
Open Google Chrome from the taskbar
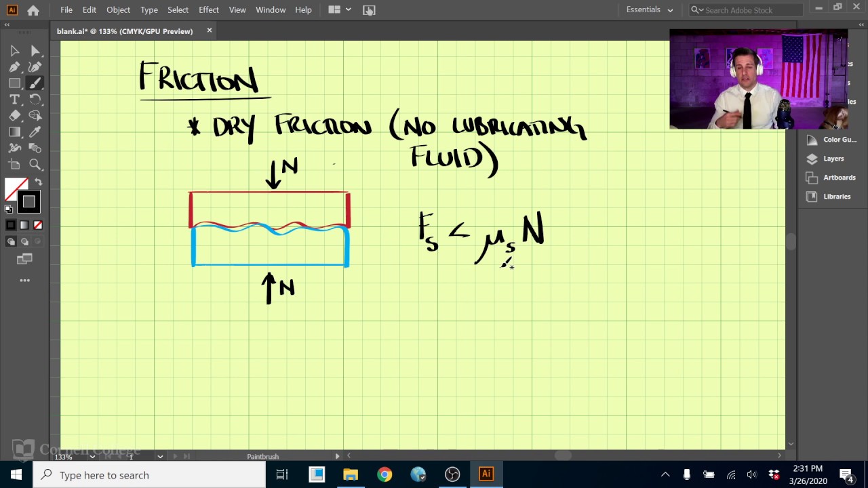pyautogui.click(x=384, y=475)
